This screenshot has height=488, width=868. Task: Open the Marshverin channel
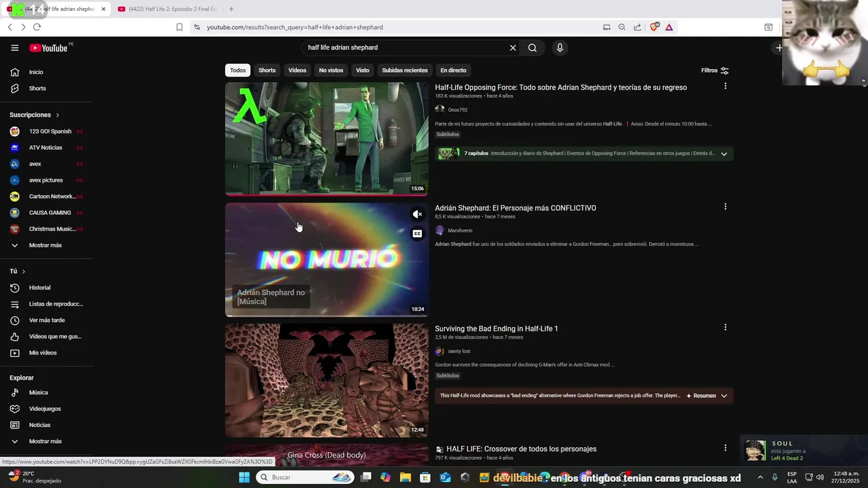point(460,230)
